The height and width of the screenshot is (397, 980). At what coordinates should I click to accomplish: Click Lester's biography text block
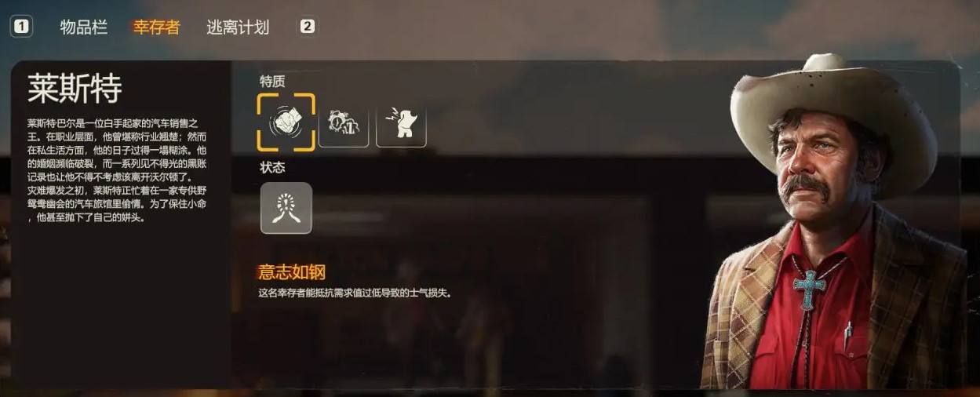click(118, 170)
